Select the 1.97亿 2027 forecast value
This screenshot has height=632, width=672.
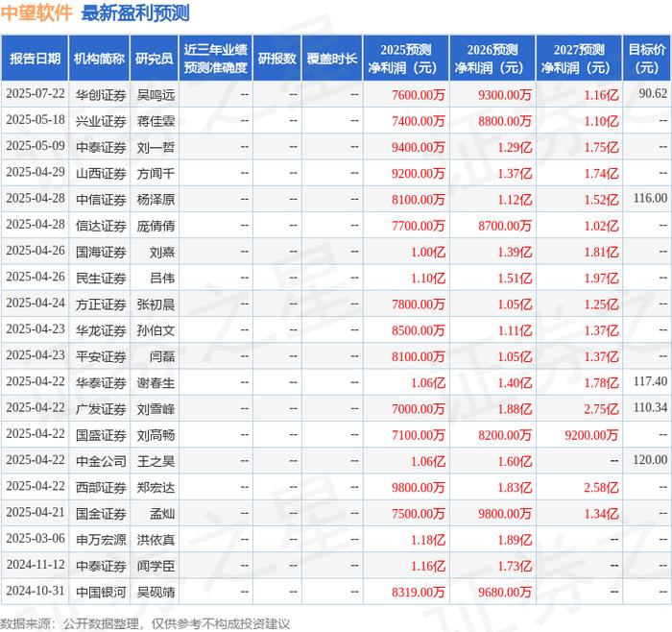pyautogui.click(x=601, y=278)
